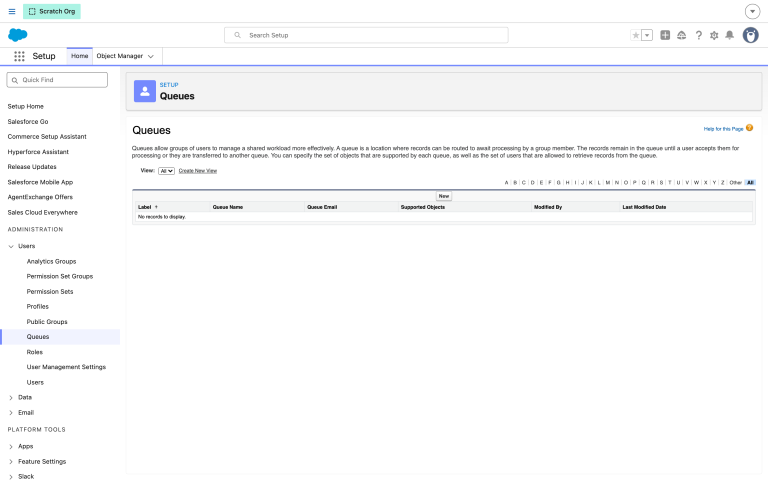768x480 pixels.
Task: Expand the Slack tree section
Action: (11, 476)
